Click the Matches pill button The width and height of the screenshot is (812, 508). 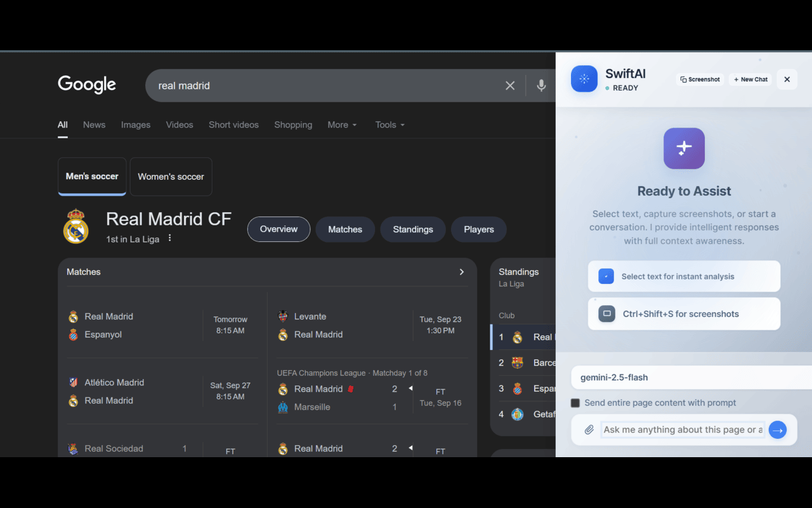tap(345, 229)
